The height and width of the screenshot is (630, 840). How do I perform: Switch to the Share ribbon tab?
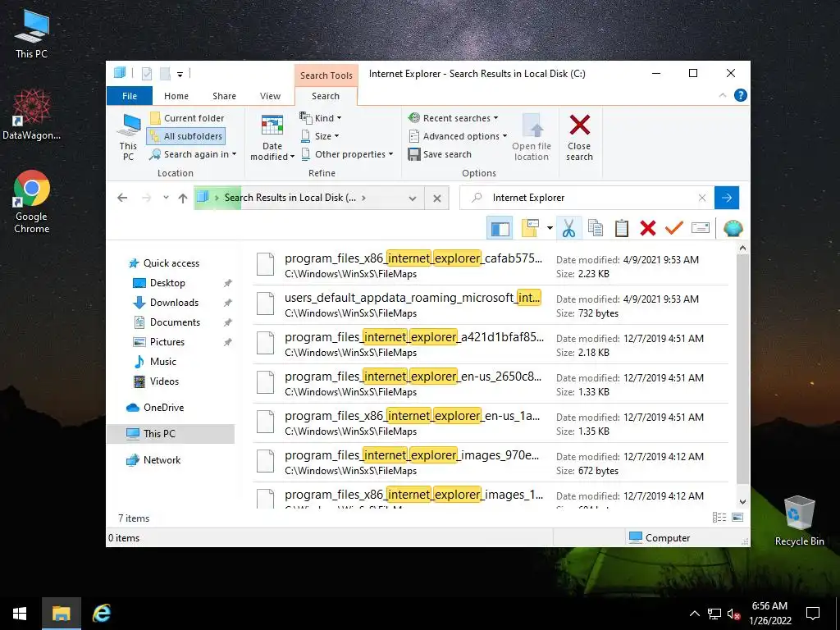point(224,96)
